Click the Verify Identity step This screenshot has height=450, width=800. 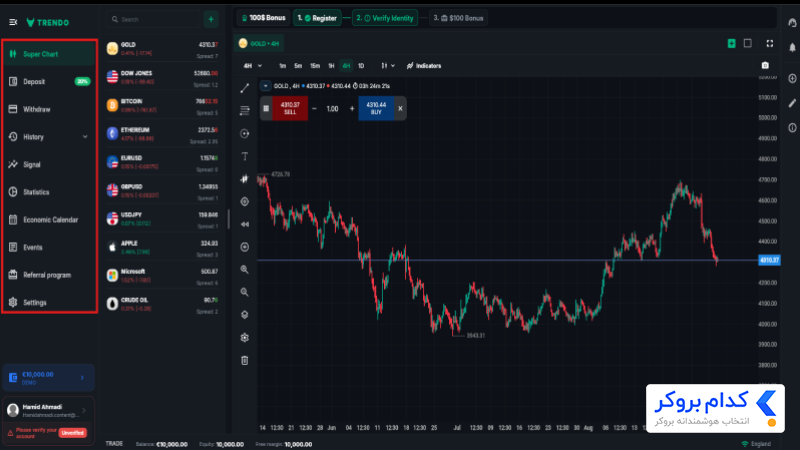click(x=385, y=18)
